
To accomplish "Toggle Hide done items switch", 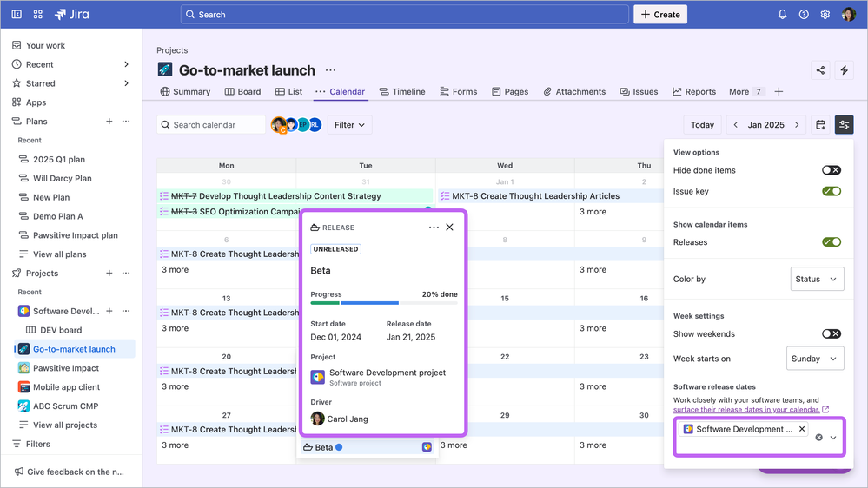I will (831, 170).
